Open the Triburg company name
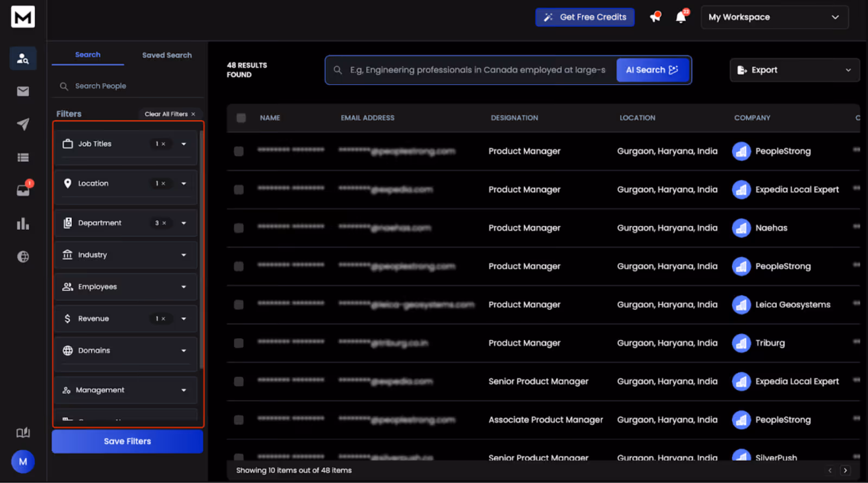The width and height of the screenshot is (868, 483). tap(770, 343)
